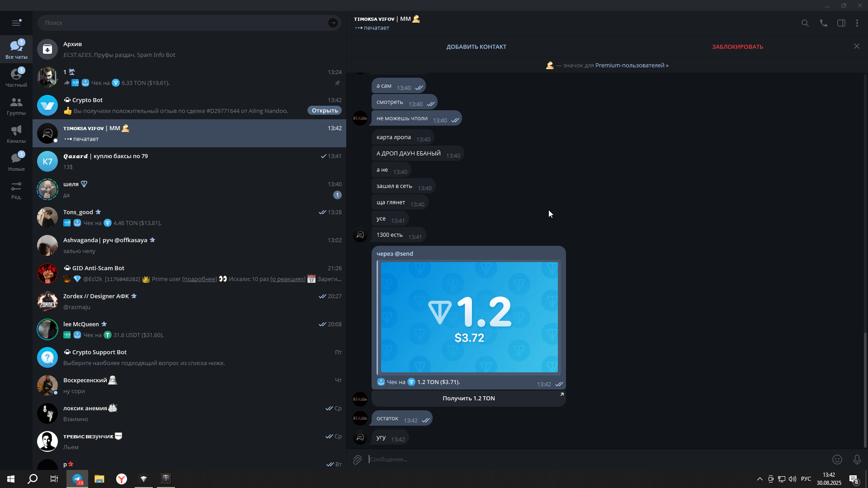Open GID Anti-Scam Bot chat

point(189,273)
